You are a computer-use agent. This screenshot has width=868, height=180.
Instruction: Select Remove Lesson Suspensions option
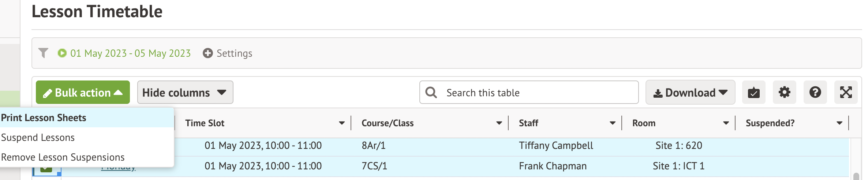pyautogui.click(x=63, y=157)
